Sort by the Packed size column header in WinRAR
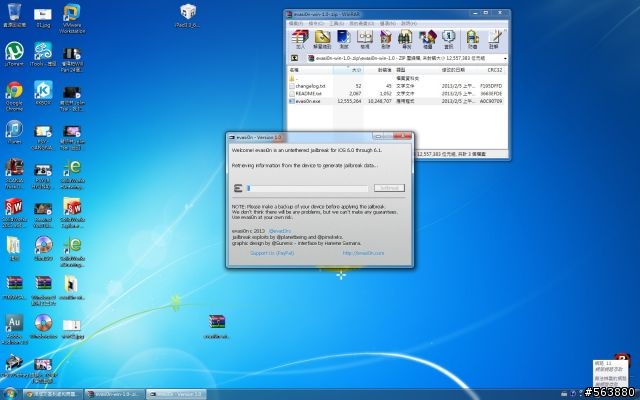This screenshot has width=640, height=400. 378,70
